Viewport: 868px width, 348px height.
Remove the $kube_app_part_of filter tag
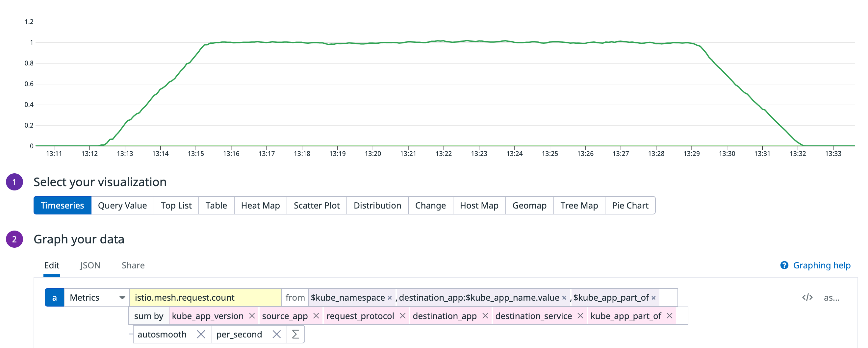click(x=653, y=298)
